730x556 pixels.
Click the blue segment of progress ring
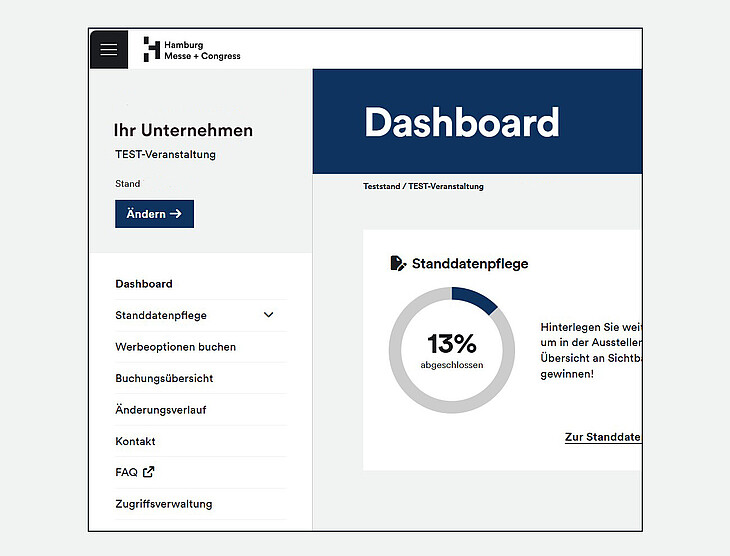(x=475, y=298)
